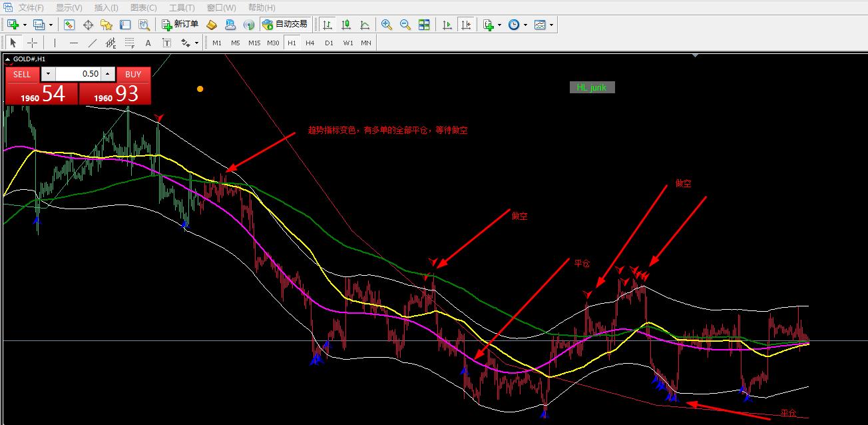
Task: Toggle chart shift button
Action: point(466,25)
